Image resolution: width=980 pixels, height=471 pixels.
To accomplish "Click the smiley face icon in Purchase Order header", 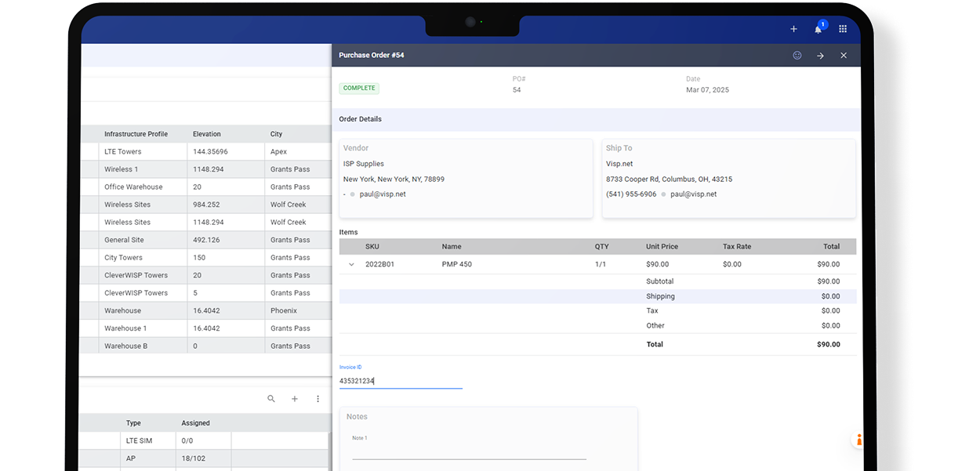I will pyautogui.click(x=797, y=56).
